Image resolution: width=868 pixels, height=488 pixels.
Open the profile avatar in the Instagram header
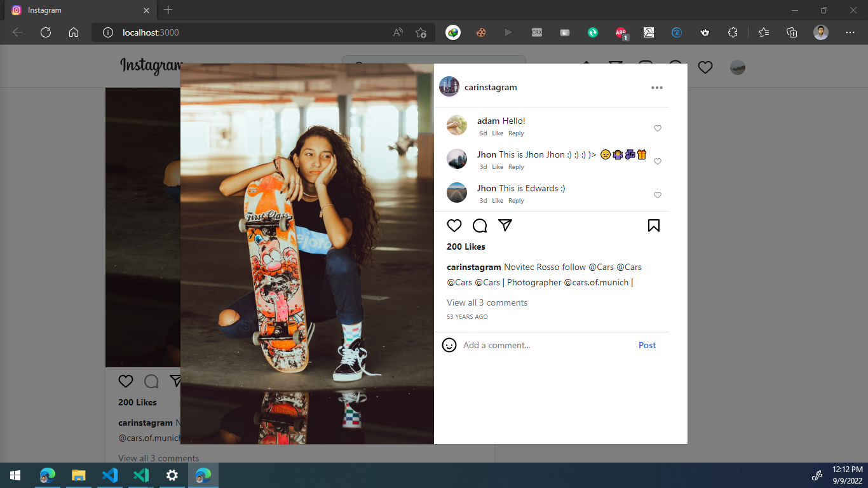[x=738, y=67]
